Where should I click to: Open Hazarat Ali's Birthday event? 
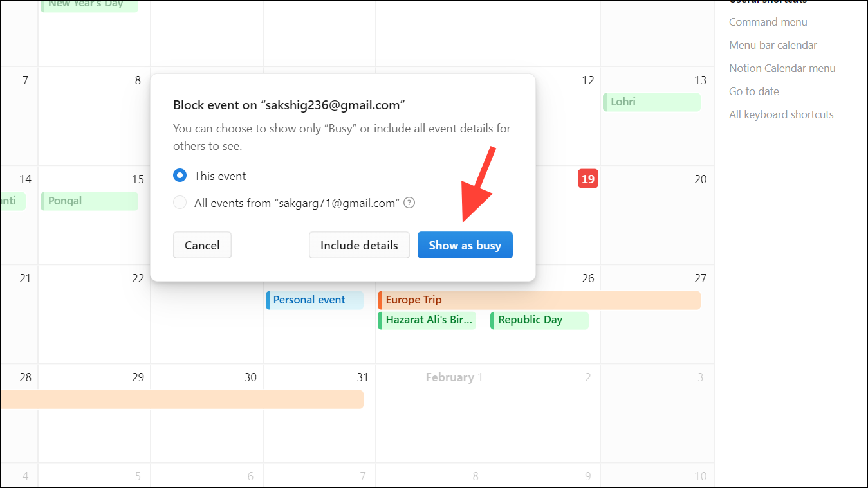tap(427, 320)
